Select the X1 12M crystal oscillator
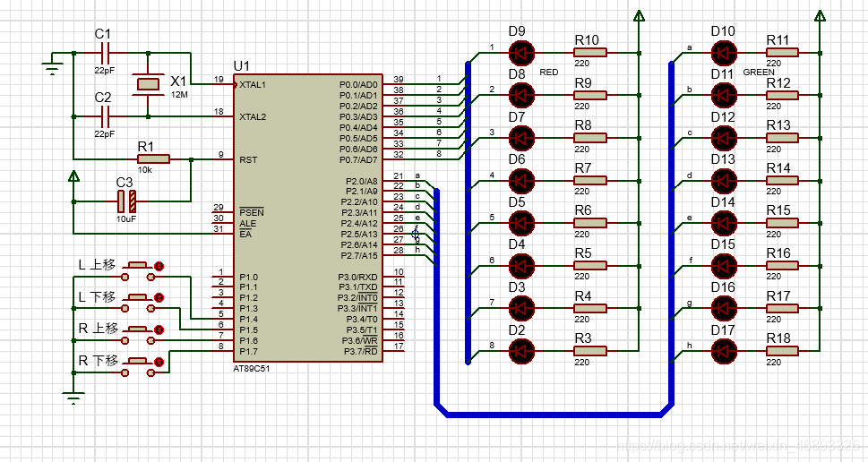Viewport: 868px width, 462px height. coord(148,84)
